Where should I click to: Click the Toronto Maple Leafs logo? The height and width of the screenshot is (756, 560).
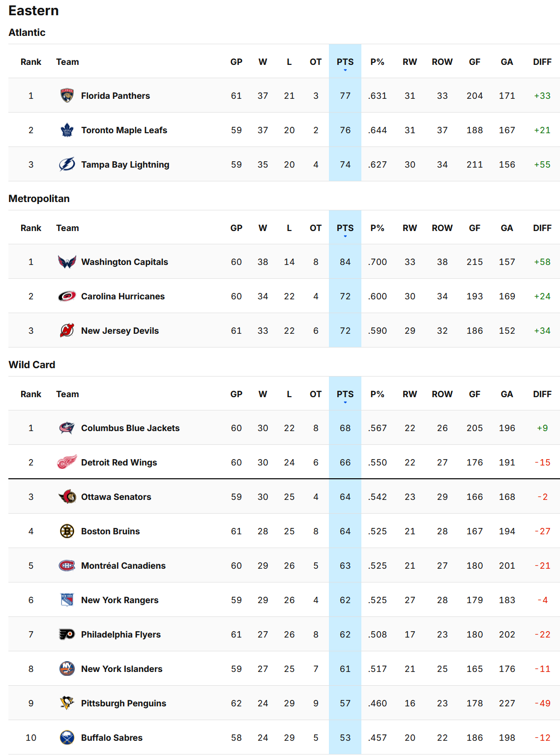click(67, 130)
